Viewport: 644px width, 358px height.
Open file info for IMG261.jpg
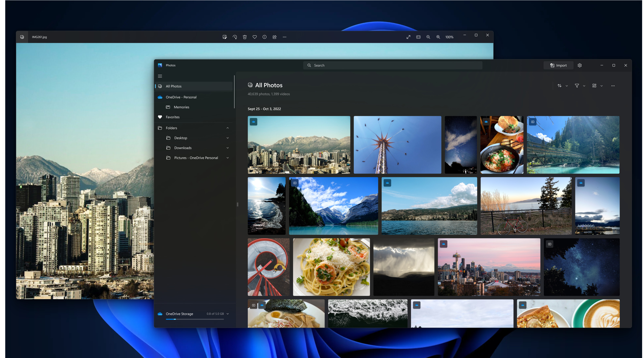(264, 37)
